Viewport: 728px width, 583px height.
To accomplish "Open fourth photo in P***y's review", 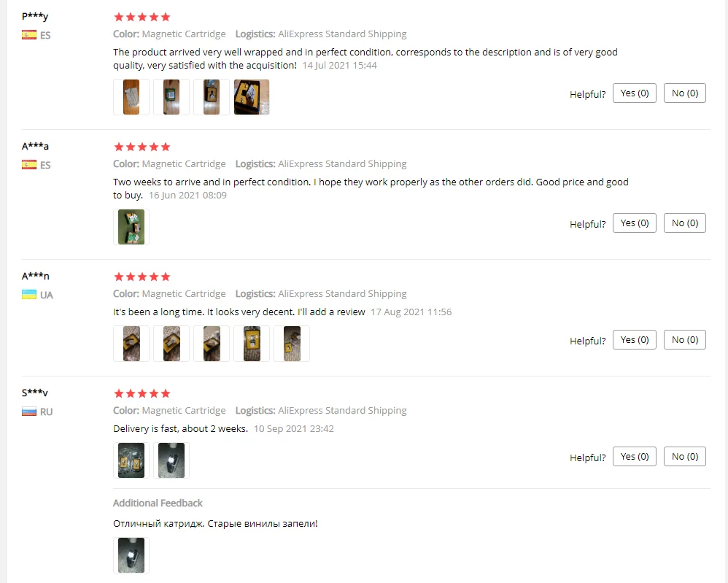I will (252, 96).
